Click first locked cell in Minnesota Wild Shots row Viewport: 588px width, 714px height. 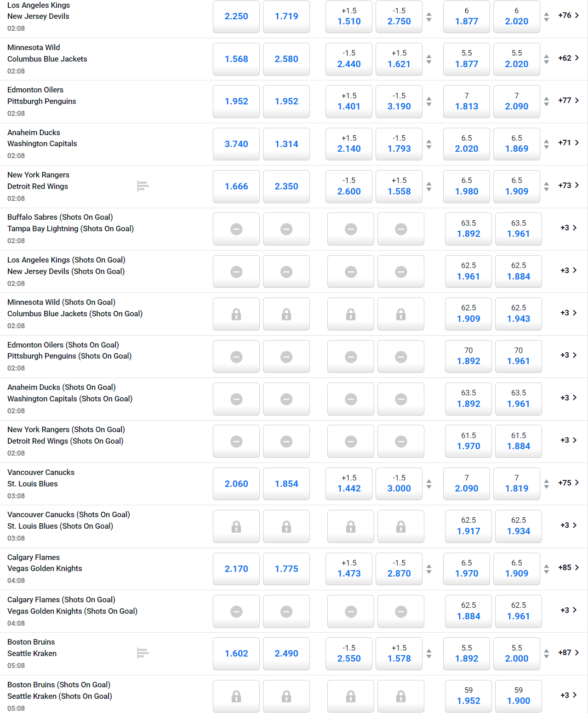tap(236, 314)
